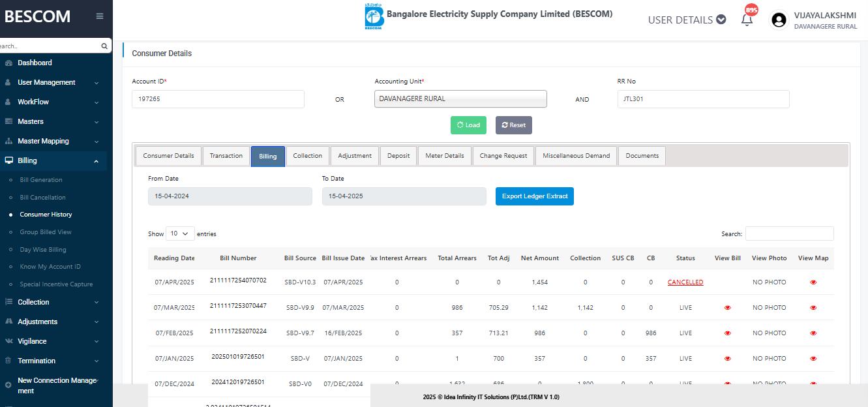Viewport: 868px width, 407px height.
Task: View bill for the 07/JAN/2025 reading row
Action: (x=728, y=359)
